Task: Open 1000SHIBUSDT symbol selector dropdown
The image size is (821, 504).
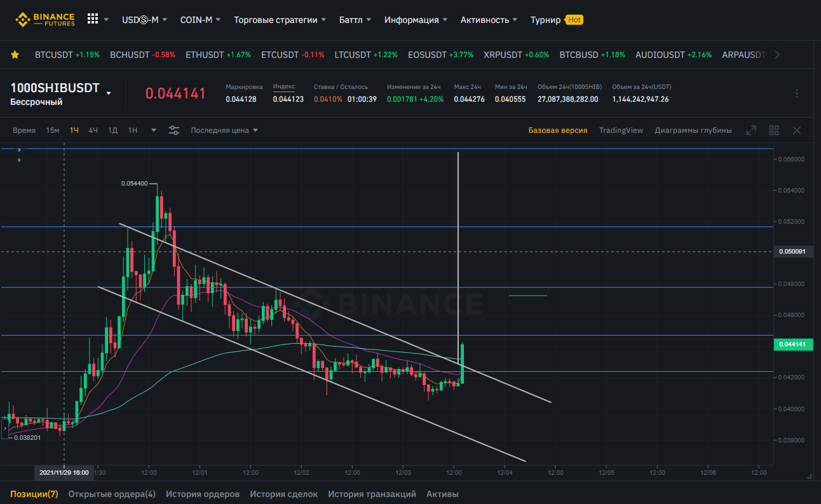Action: click(109, 93)
